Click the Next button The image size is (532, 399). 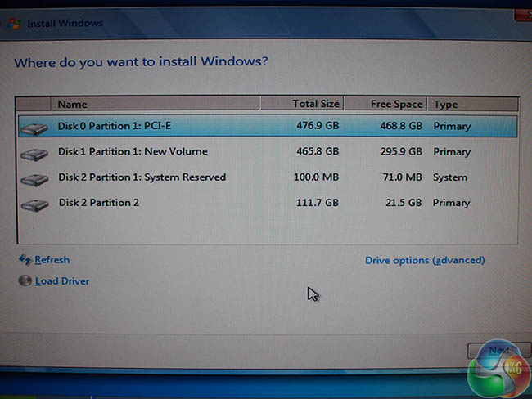click(498, 350)
